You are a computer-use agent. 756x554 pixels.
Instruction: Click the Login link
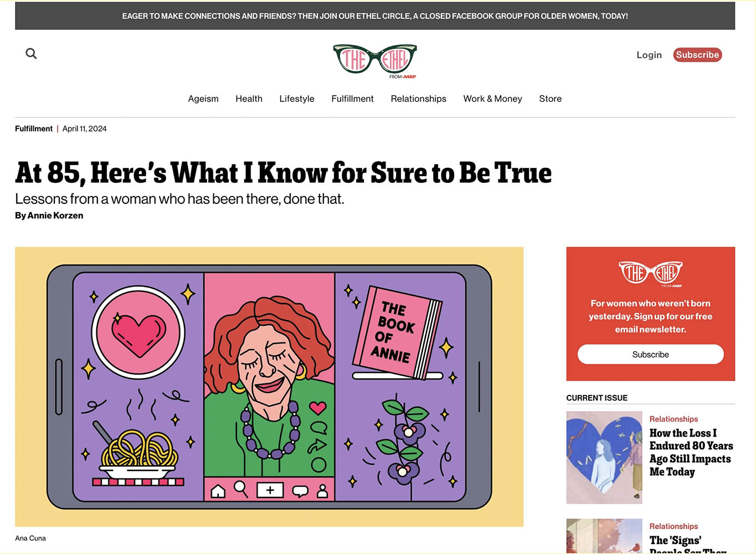[x=649, y=55]
